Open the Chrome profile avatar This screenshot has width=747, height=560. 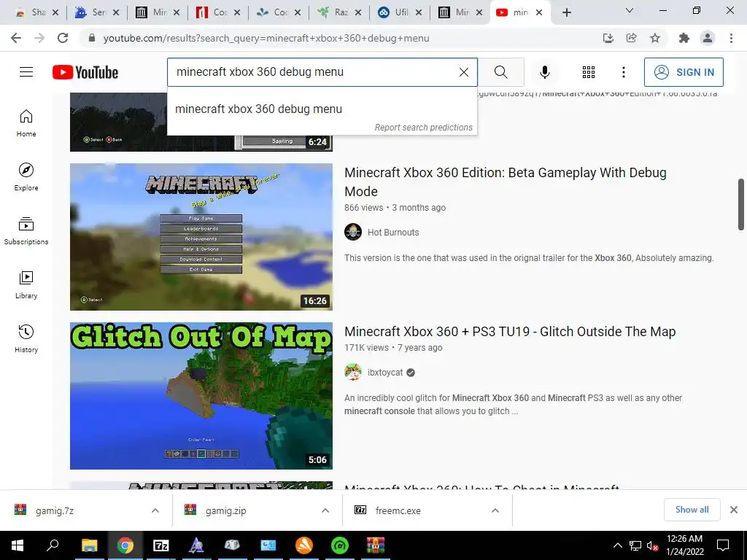coord(708,38)
